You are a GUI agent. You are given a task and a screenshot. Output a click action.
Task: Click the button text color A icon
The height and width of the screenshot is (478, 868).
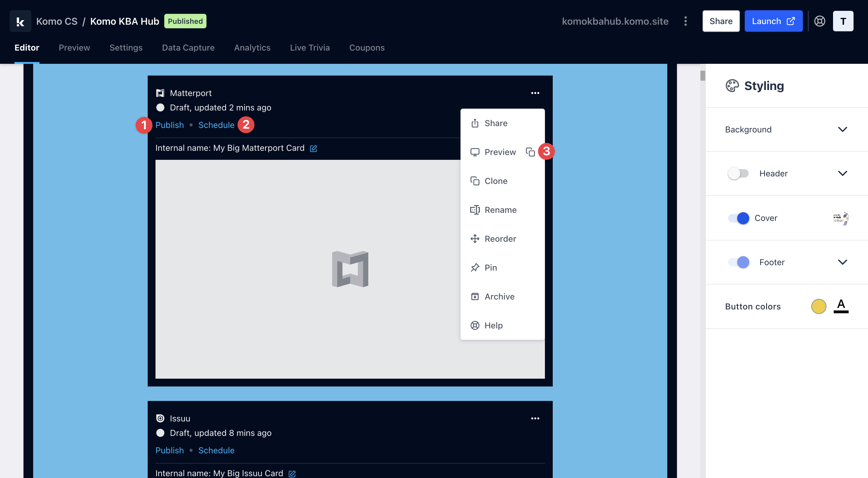point(841,306)
